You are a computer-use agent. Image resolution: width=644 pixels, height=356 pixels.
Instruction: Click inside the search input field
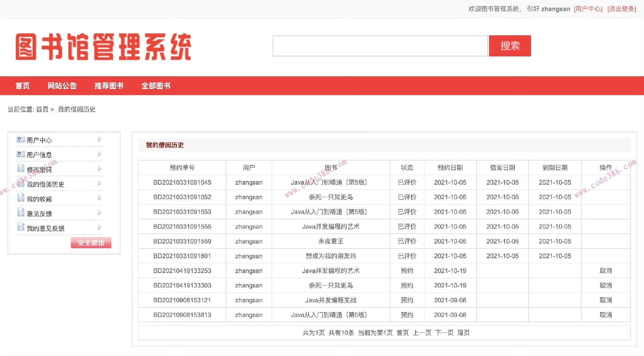coord(379,46)
